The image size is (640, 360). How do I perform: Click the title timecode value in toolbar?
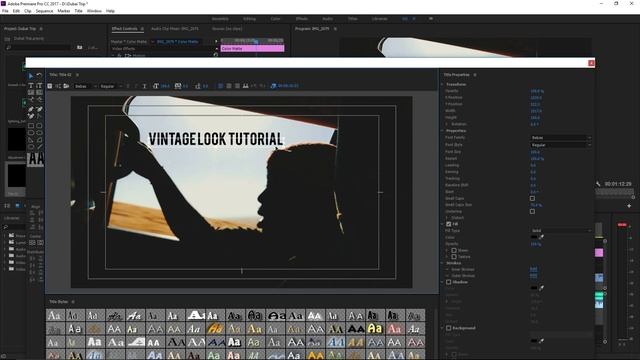point(288,86)
